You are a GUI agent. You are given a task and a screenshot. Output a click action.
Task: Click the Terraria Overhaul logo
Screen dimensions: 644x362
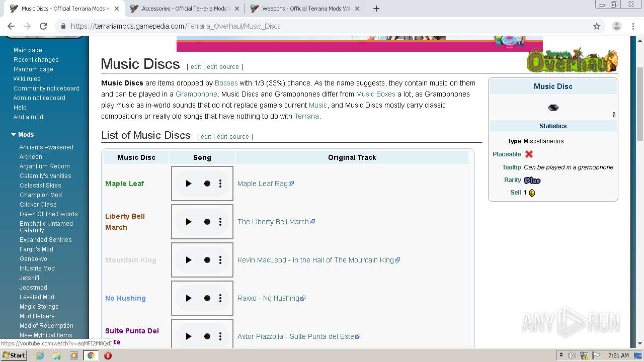[572, 60]
